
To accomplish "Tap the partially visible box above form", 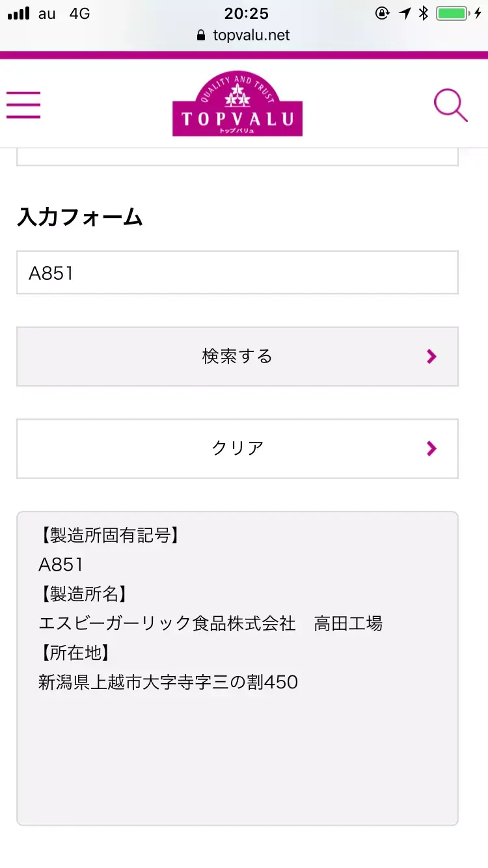I will [x=237, y=157].
